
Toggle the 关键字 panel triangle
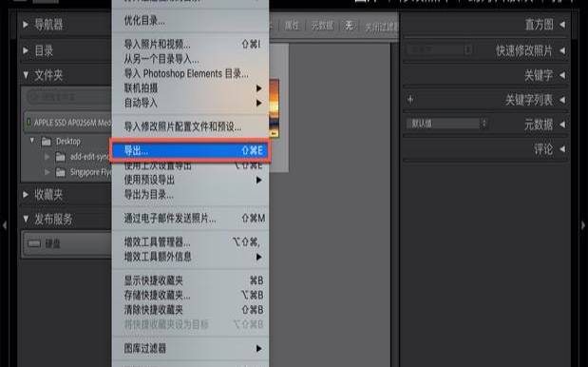[562, 75]
